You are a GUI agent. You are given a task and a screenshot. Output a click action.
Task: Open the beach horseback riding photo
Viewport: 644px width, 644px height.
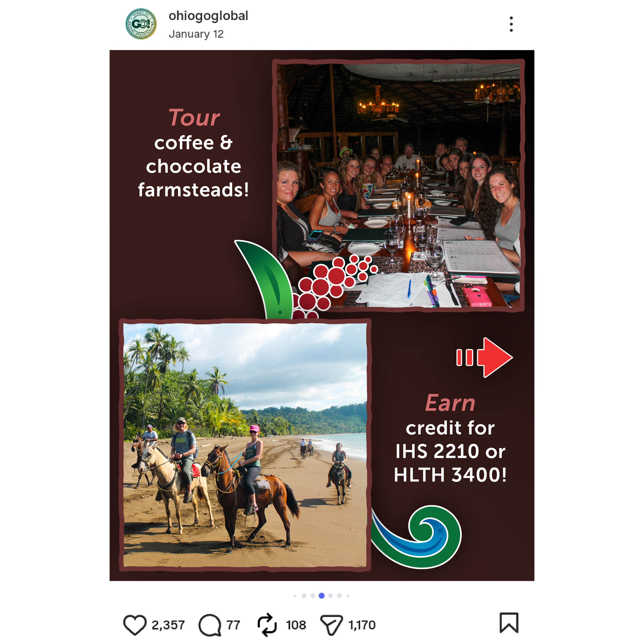pos(245,445)
